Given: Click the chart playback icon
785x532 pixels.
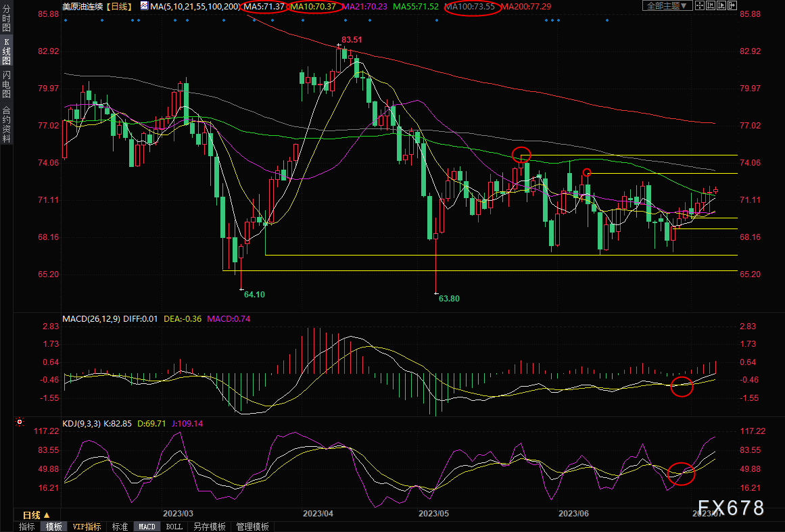Looking at the screenshot, I should [721, 5].
